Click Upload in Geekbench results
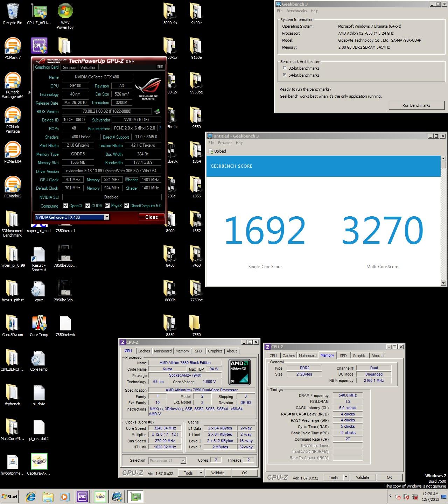 pyautogui.click(x=217, y=151)
